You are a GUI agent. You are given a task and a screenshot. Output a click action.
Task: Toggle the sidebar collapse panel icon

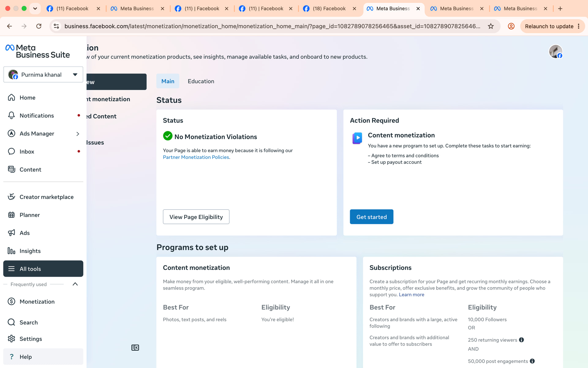[x=135, y=347]
